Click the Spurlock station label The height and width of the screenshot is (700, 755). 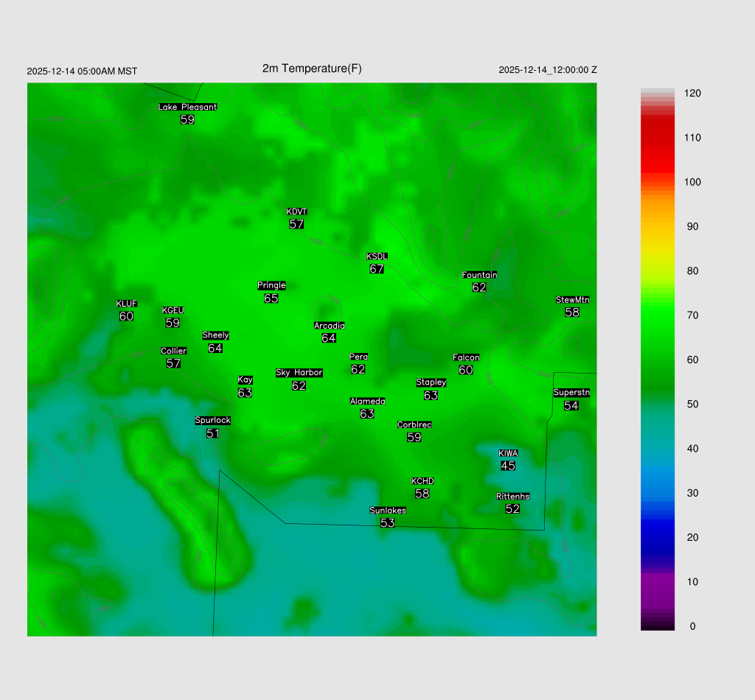[212, 421]
